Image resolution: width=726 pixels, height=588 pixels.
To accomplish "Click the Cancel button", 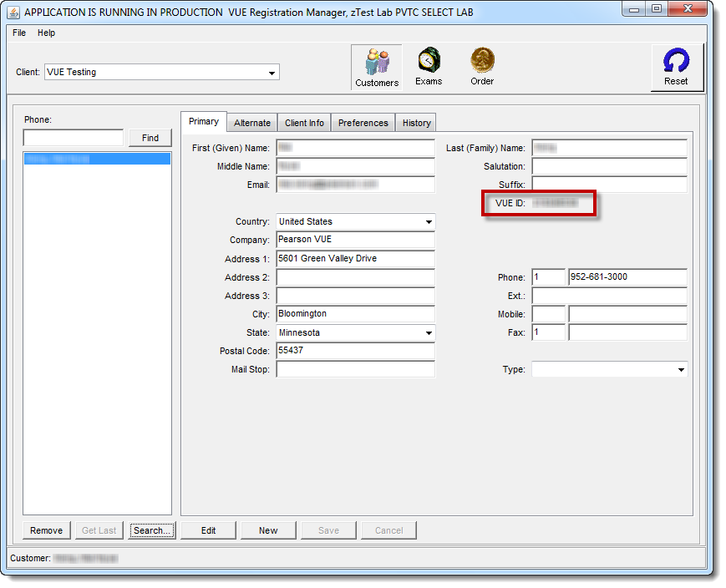I will (x=389, y=530).
